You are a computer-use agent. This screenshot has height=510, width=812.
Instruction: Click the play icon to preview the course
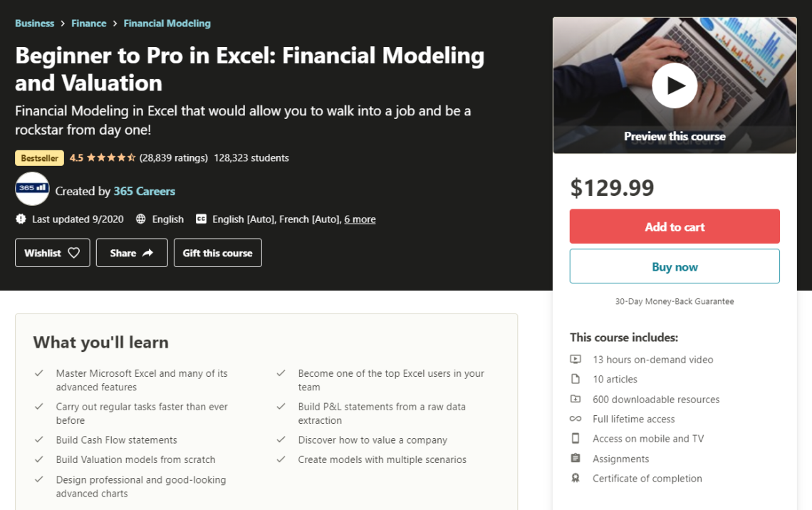(674, 85)
